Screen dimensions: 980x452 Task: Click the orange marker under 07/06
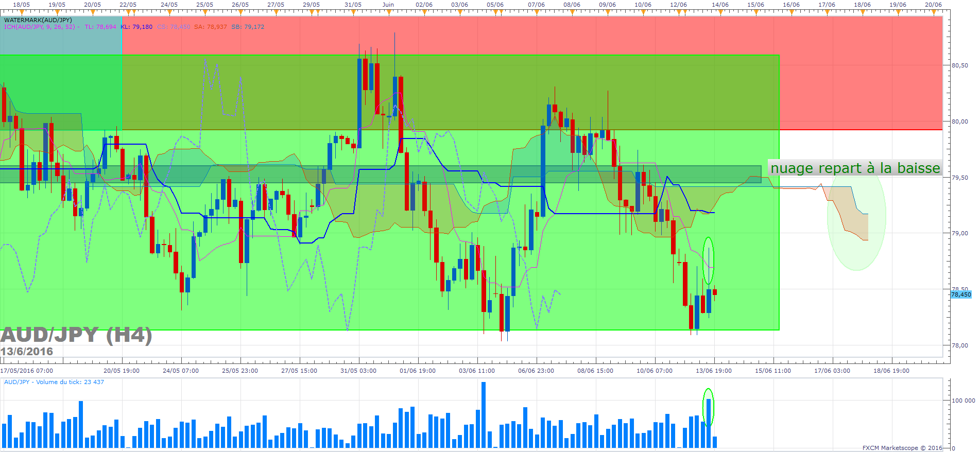536,11
